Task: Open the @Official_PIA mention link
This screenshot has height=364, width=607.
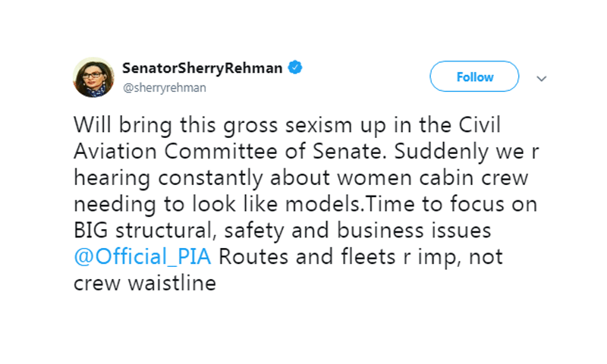Action: point(143,257)
